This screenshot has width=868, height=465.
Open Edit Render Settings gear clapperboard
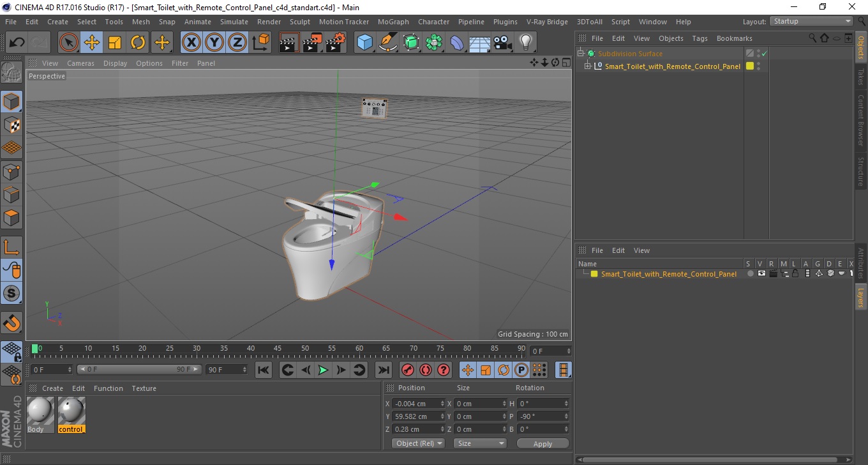click(x=336, y=43)
